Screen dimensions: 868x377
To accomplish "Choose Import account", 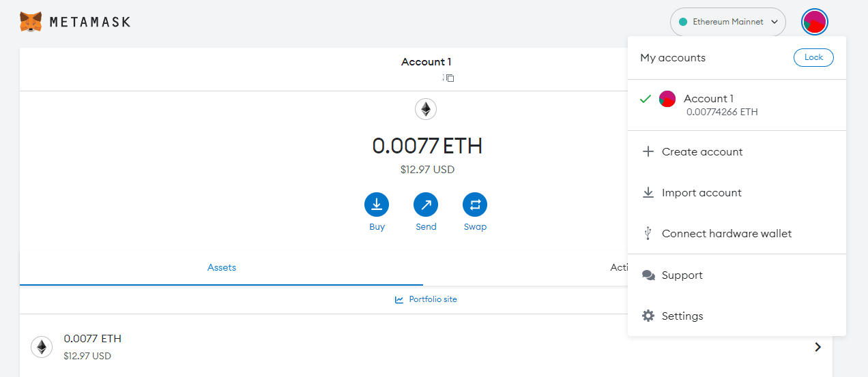I will click(x=737, y=192).
